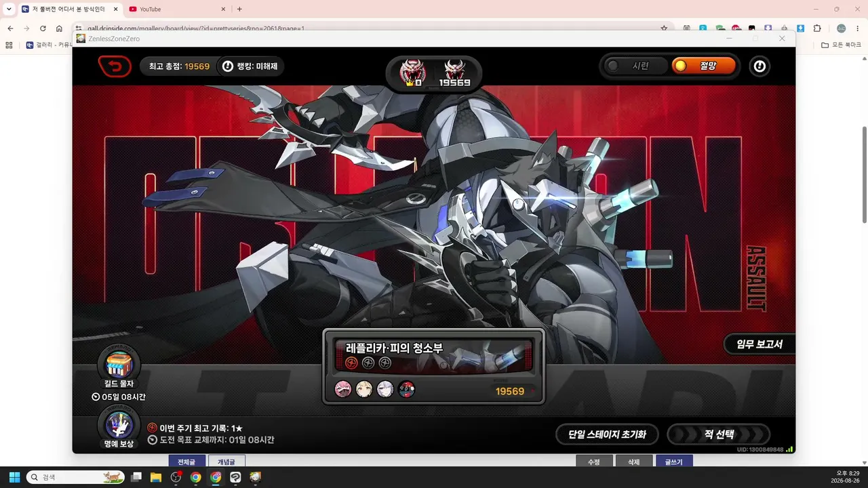Open the 길드 물자 shop icon

coord(119,365)
